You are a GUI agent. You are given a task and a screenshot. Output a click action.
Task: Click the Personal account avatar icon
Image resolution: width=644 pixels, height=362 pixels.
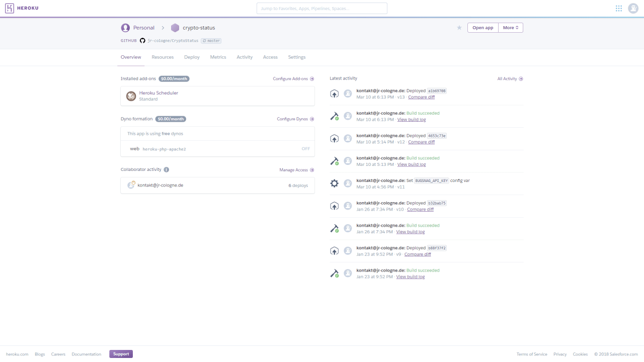pyautogui.click(x=125, y=28)
